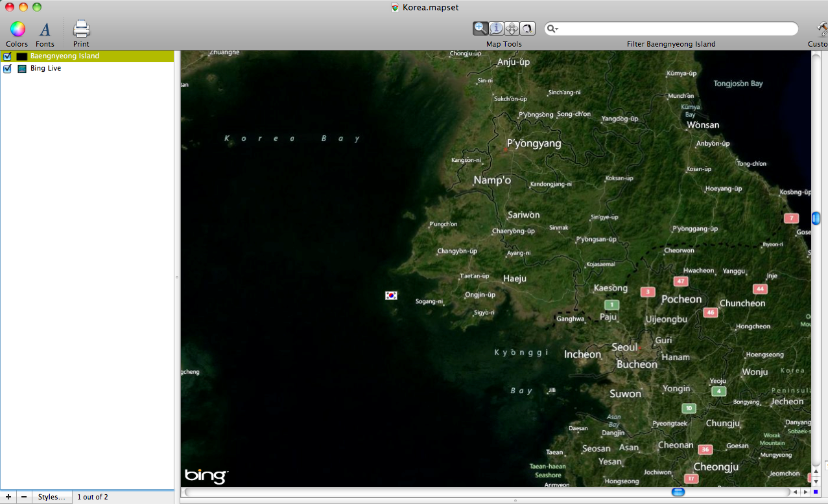Click in the Filter Baengnyeong Island field
This screenshot has width=828, height=504.
click(674, 29)
